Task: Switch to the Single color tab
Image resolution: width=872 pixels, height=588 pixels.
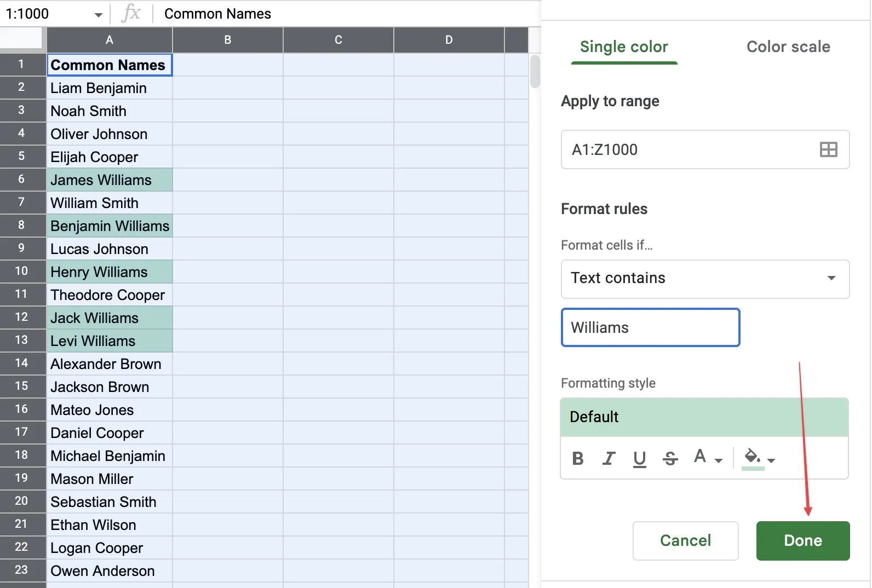Action: tap(624, 47)
